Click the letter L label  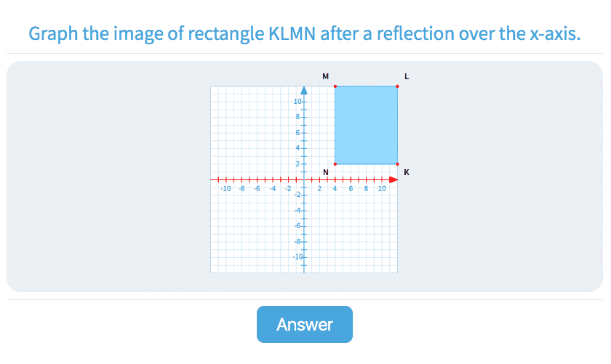407,76
